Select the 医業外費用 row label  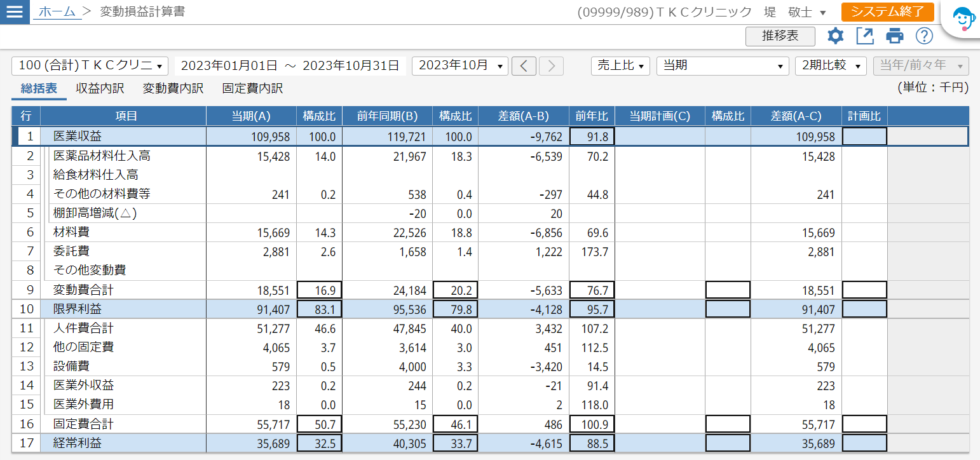pyautogui.click(x=83, y=405)
